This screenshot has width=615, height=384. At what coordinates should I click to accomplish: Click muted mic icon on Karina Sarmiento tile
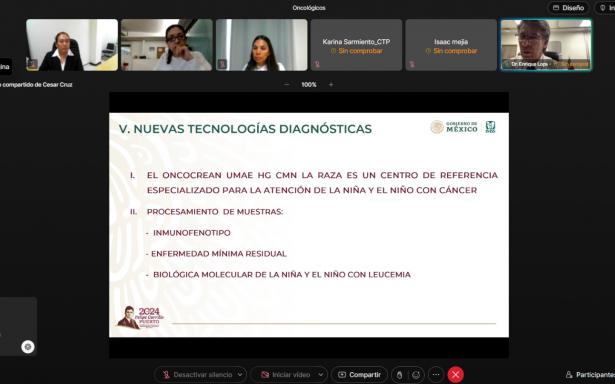point(317,64)
